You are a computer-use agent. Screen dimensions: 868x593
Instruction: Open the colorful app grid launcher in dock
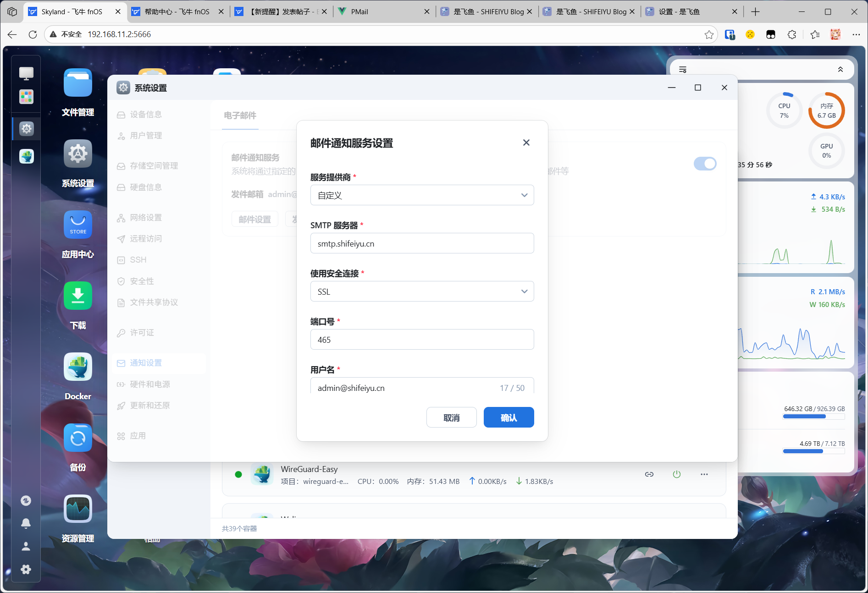26,97
